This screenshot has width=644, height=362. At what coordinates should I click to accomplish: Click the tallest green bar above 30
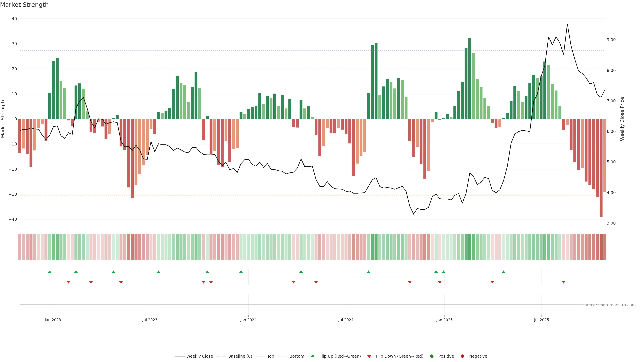(x=470, y=78)
